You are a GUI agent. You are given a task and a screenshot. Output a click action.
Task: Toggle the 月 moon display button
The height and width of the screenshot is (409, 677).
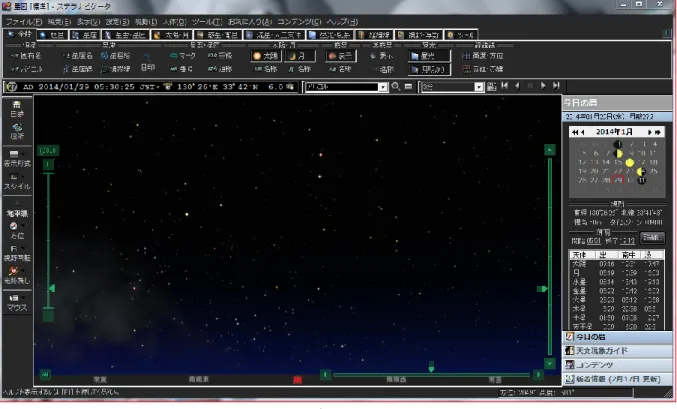pos(300,56)
